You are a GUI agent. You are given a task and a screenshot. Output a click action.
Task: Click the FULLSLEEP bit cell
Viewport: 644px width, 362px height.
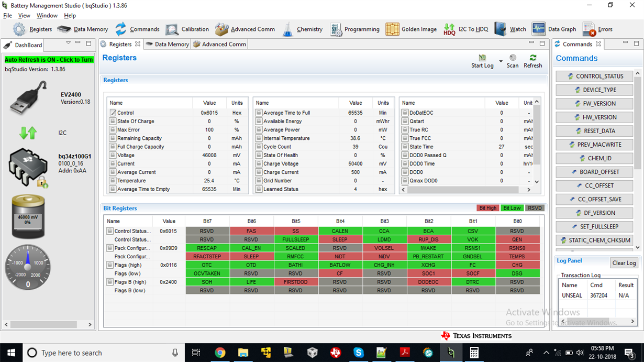(296, 239)
